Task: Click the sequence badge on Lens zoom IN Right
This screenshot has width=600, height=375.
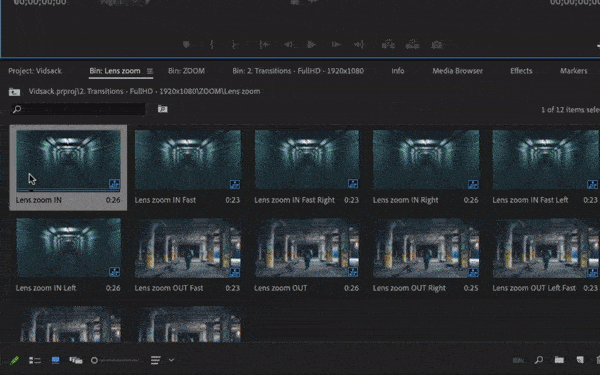Action: (x=473, y=184)
